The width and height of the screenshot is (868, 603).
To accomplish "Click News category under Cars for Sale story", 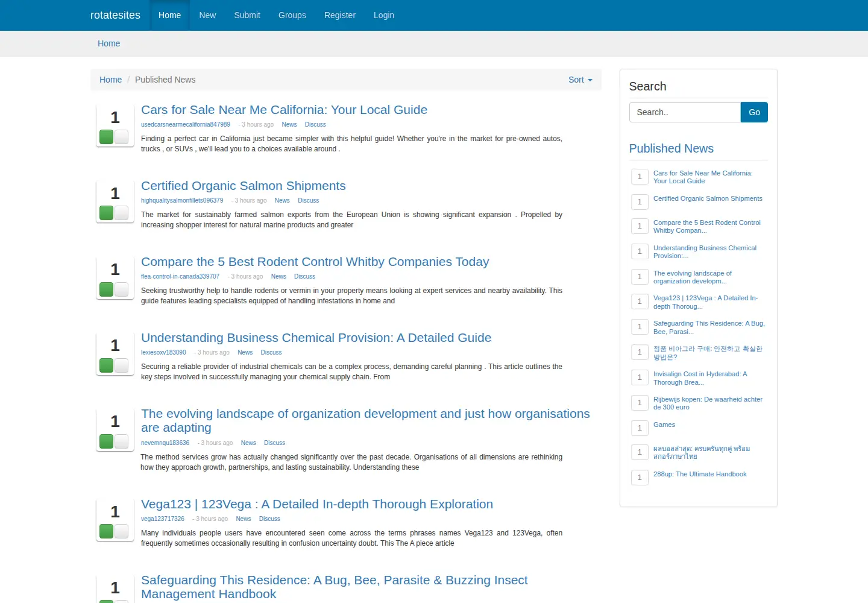I will click(289, 125).
